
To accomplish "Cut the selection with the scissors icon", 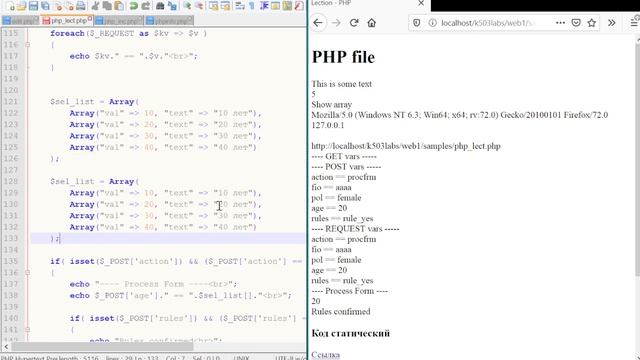I will [x=95, y=6].
